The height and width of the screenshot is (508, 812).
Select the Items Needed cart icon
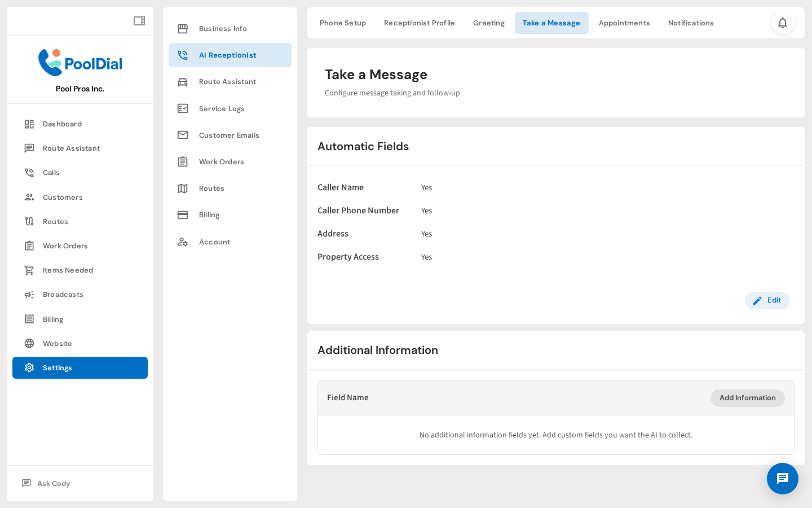(29, 270)
